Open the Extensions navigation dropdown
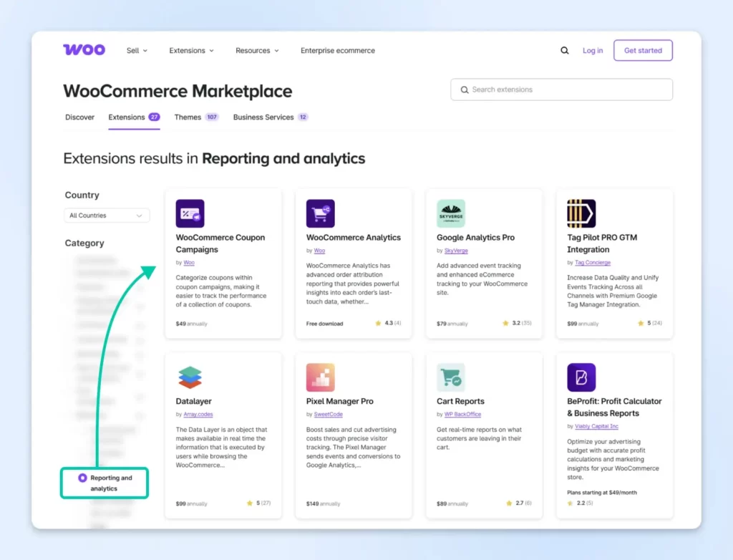 tap(191, 51)
